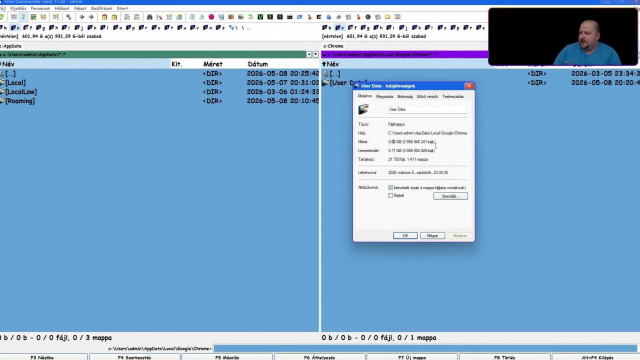Select drive f button in right drive bar
Screen dimensions: 640x360
pyautogui.click(x=352, y=28)
